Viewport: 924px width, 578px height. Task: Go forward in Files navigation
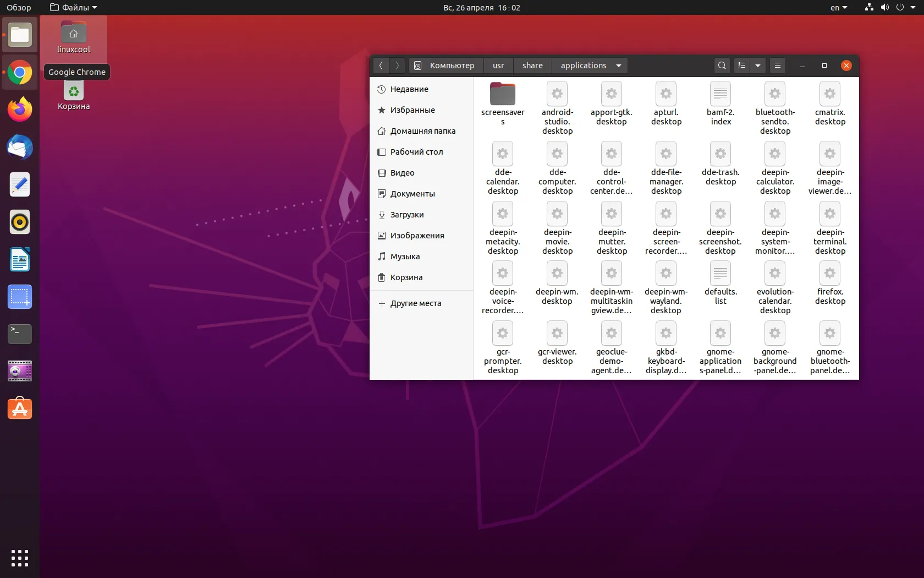(x=397, y=66)
